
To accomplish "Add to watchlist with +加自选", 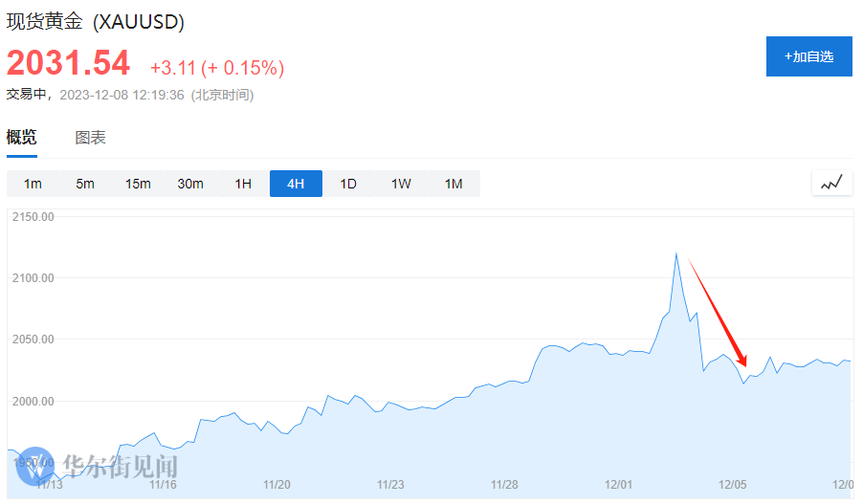I will pos(808,56).
